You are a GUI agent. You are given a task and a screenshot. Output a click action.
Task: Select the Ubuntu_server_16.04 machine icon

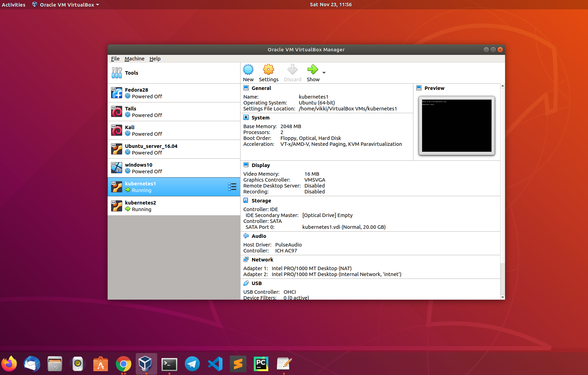(x=117, y=149)
